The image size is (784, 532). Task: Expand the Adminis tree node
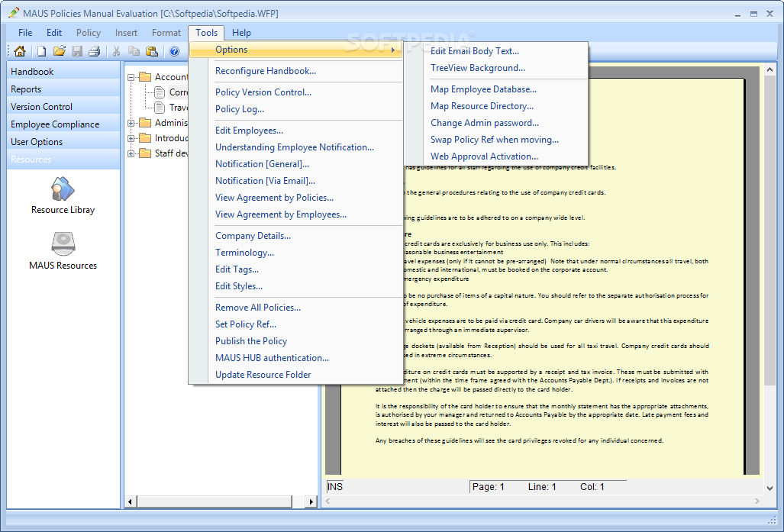131,123
